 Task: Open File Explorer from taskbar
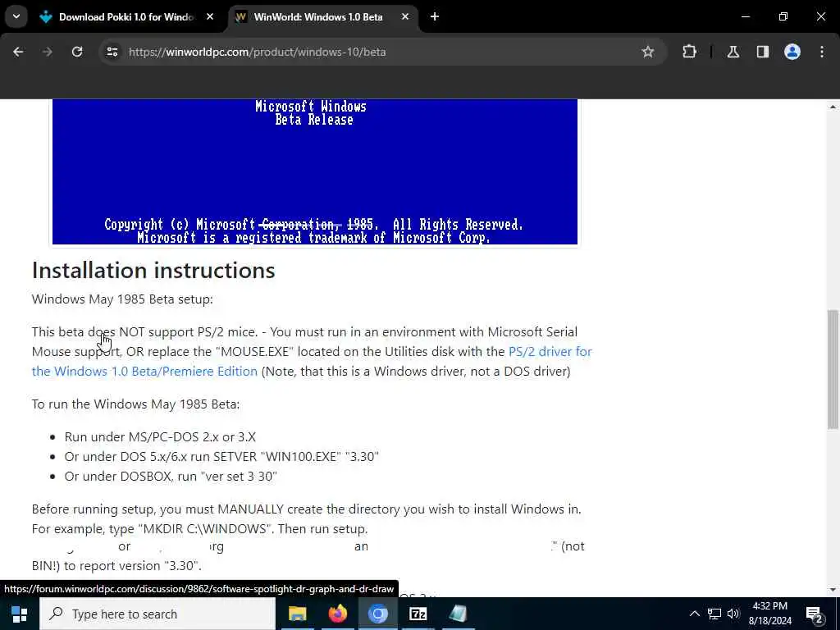297,614
